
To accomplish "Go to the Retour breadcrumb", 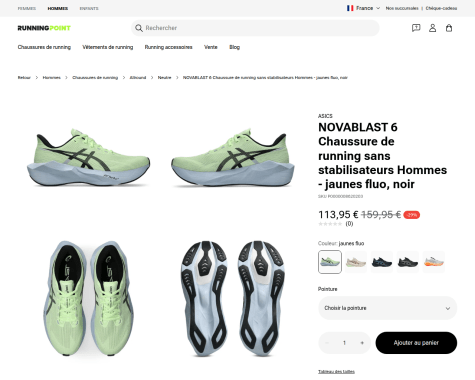I will tap(24, 77).
